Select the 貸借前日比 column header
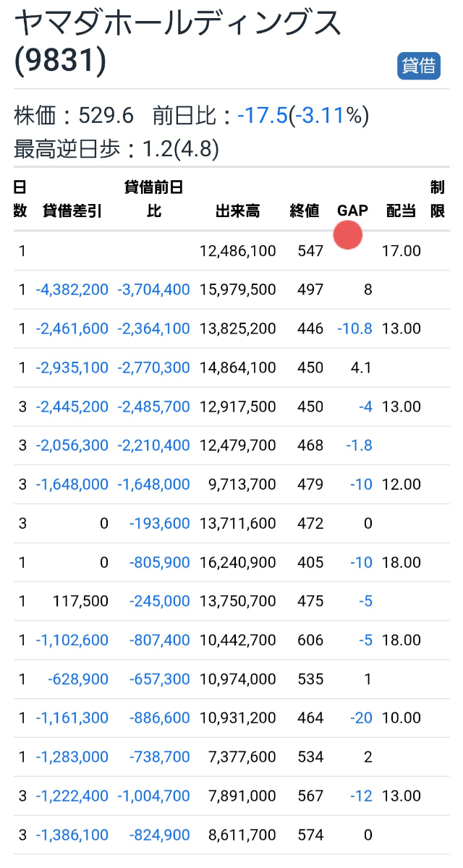The height and width of the screenshot is (868, 463). click(153, 200)
